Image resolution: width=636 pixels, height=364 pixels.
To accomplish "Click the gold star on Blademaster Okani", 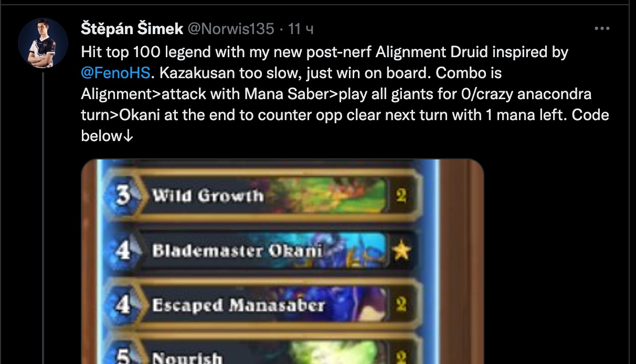I will click(401, 251).
